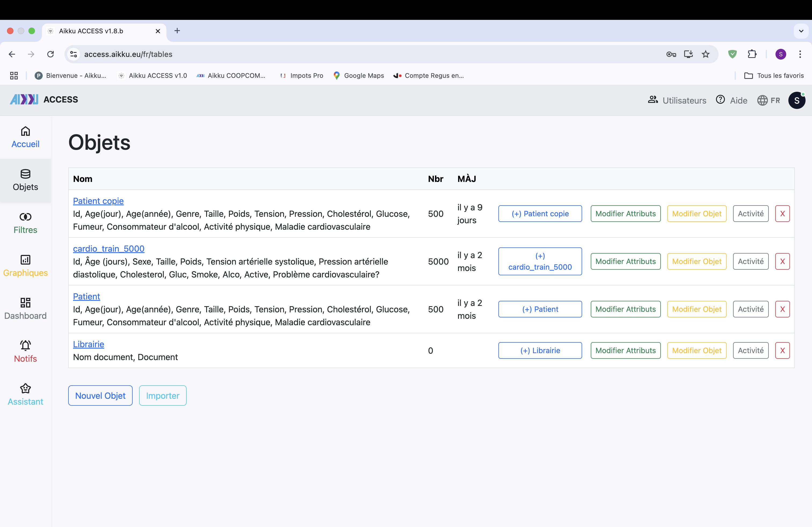Image resolution: width=812 pixels, height=527 pixels.
Task: View Activité for cardio_train_5000
Action: pyautogui.click(x=751, y=261)
